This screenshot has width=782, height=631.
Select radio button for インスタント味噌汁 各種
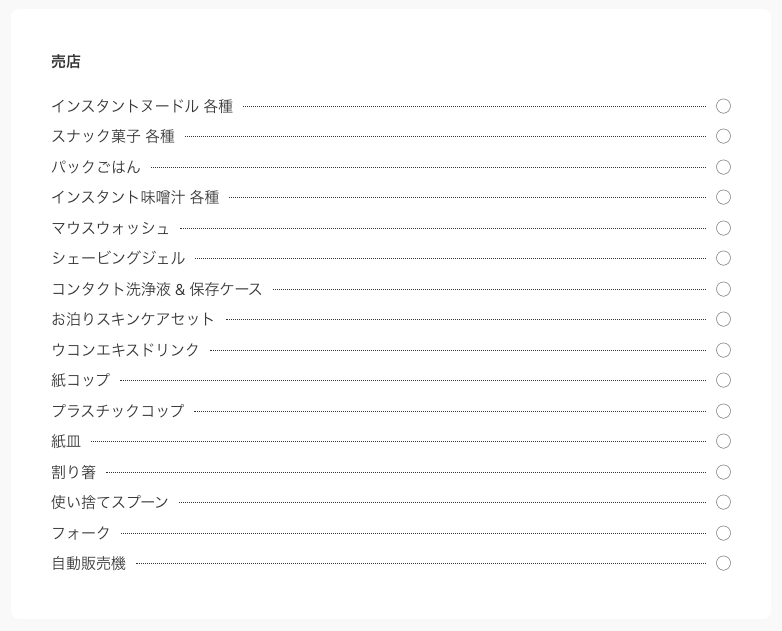pyautogui.click(x=723, y=197)
